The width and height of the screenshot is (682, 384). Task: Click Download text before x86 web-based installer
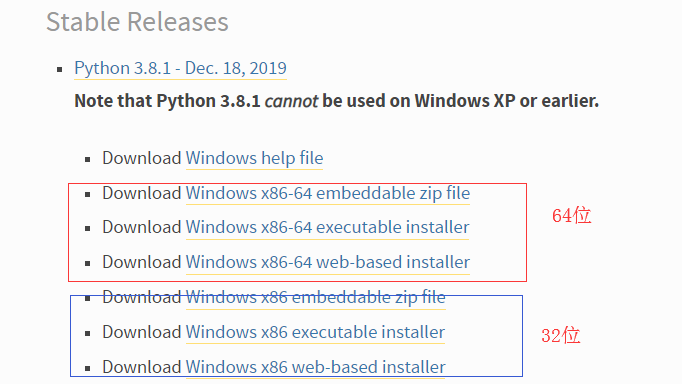point(142,367)
